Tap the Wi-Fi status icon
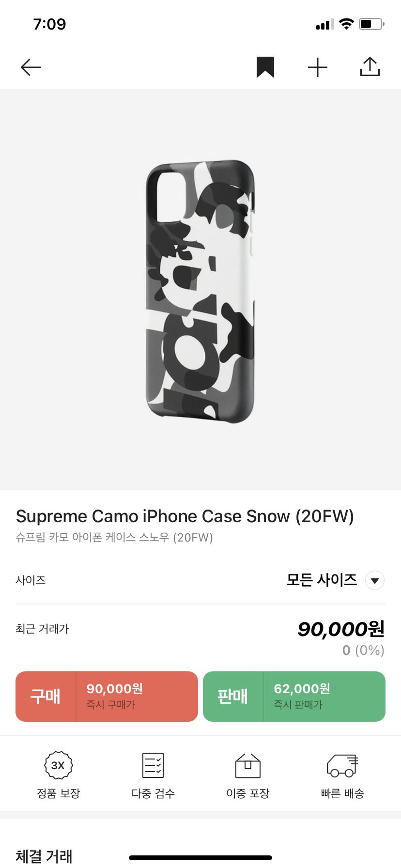Viewport: 401px width, 868px height. (346, 24)
